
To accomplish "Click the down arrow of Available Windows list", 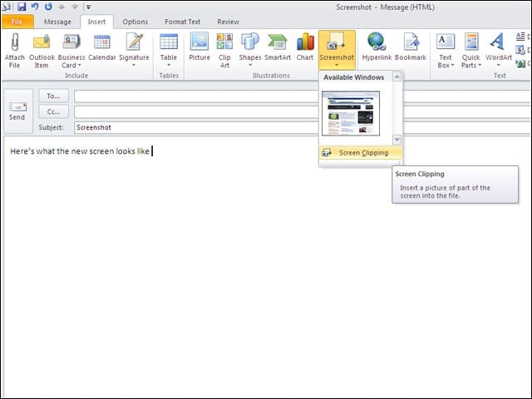I will (397, 140).
